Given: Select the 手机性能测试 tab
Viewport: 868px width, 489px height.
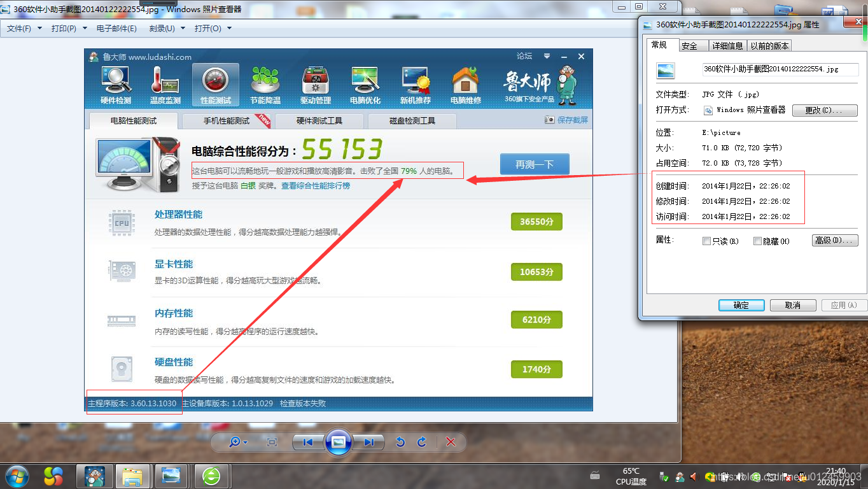Looking at the screenshot, I should point(227,120).
